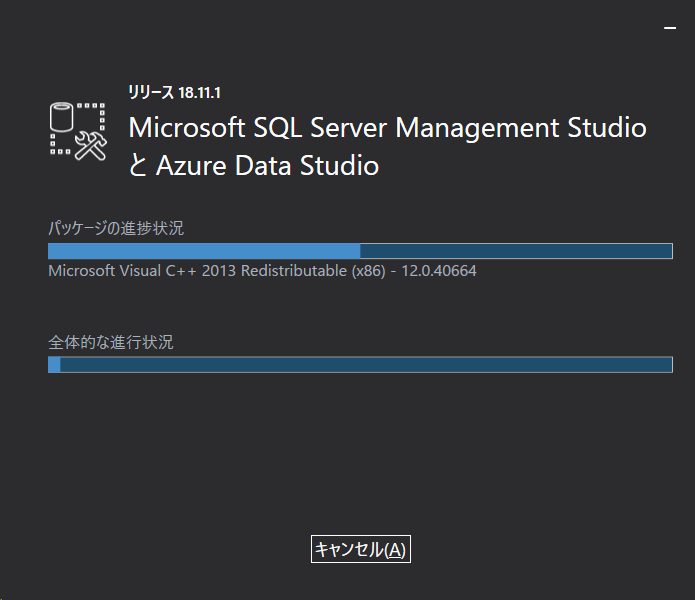
Task: Click the database cylinder in the logo
Action: (x=63, y=118)
